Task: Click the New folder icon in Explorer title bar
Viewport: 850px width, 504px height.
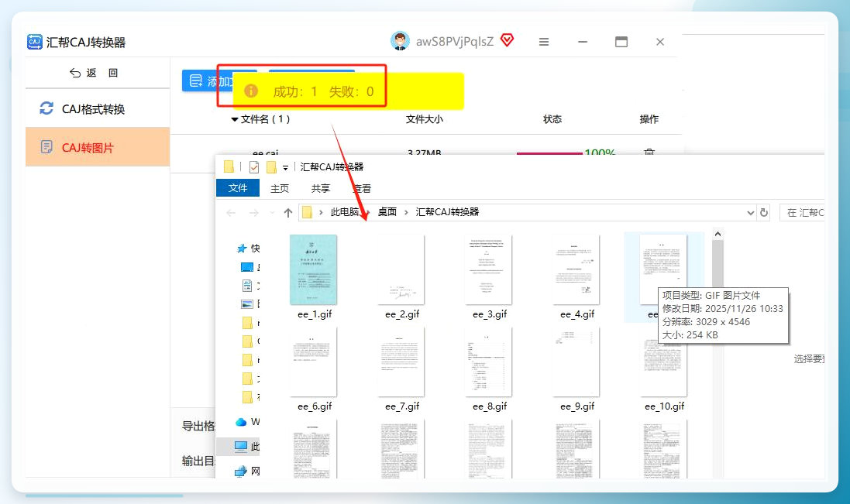Action: point(271,167)
